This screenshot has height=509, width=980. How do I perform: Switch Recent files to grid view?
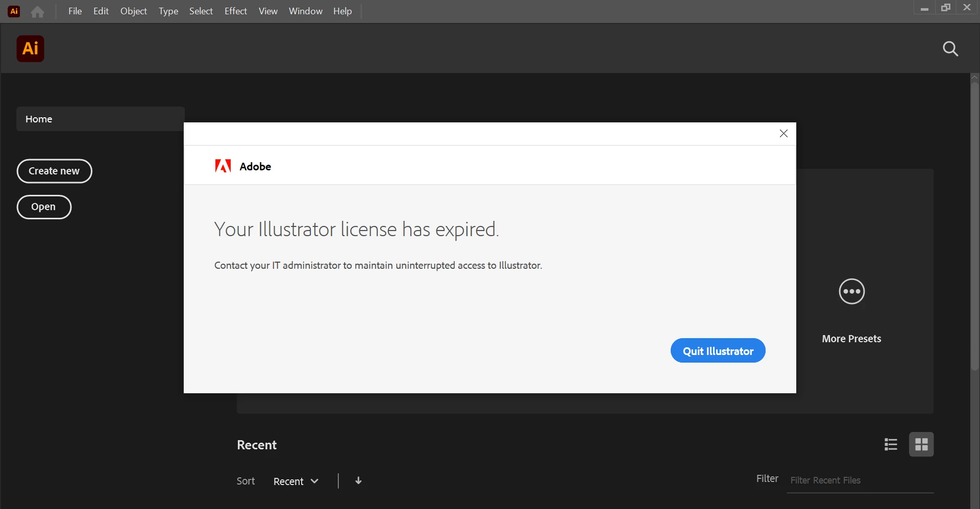click(x=921, y=444)
